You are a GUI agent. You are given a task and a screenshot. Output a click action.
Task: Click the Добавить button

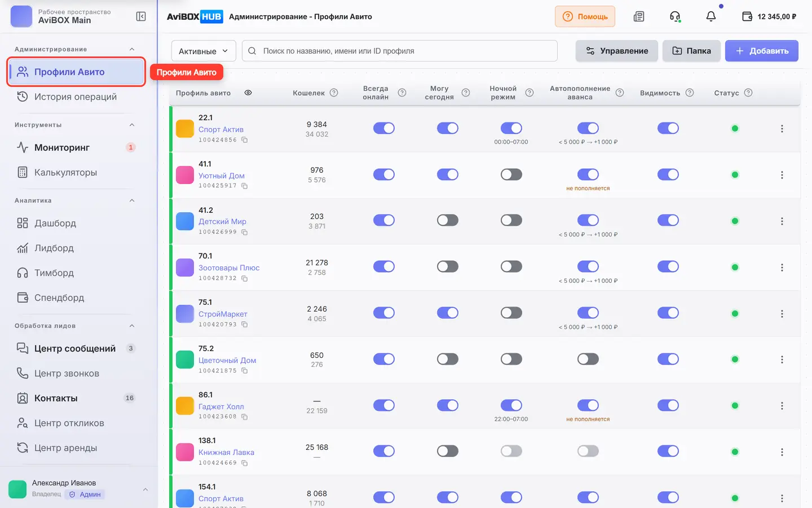(762, 51)
